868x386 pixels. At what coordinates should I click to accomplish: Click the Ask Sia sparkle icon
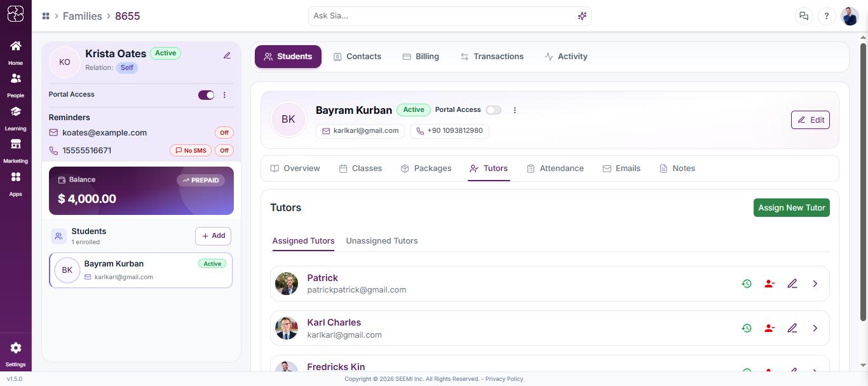click(582, 16)
